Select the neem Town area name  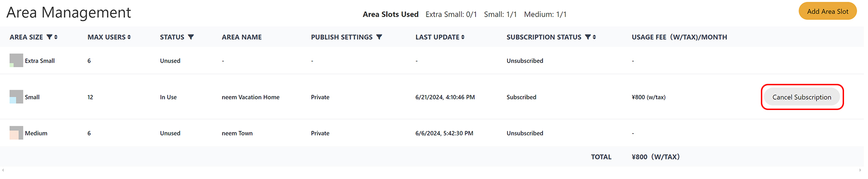[x=237, y=133]
